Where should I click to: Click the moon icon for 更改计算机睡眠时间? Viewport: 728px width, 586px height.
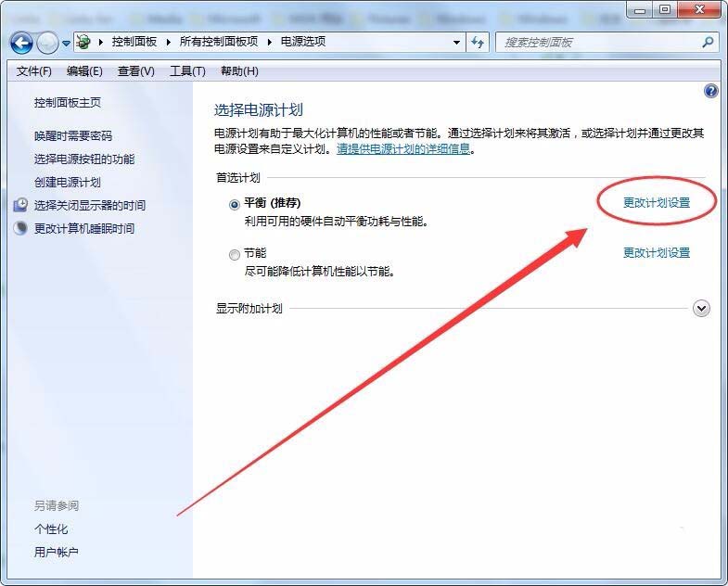tap(20, 228)
